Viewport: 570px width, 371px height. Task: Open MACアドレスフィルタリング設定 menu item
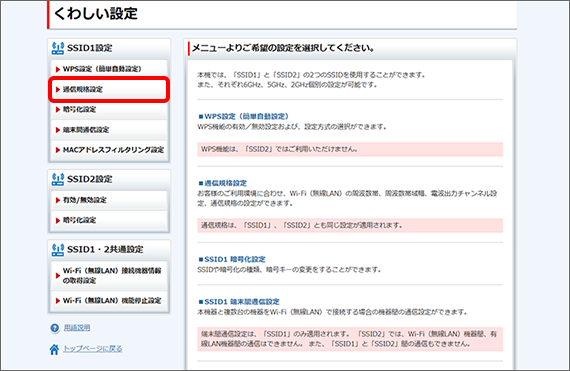pos(109,150)
